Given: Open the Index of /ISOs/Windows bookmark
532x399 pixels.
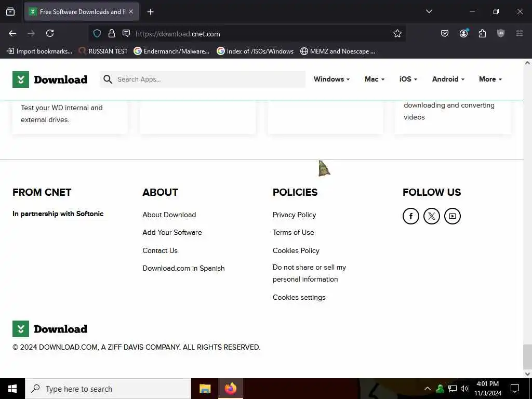Looking at the screenshot, I should (255, 51).
